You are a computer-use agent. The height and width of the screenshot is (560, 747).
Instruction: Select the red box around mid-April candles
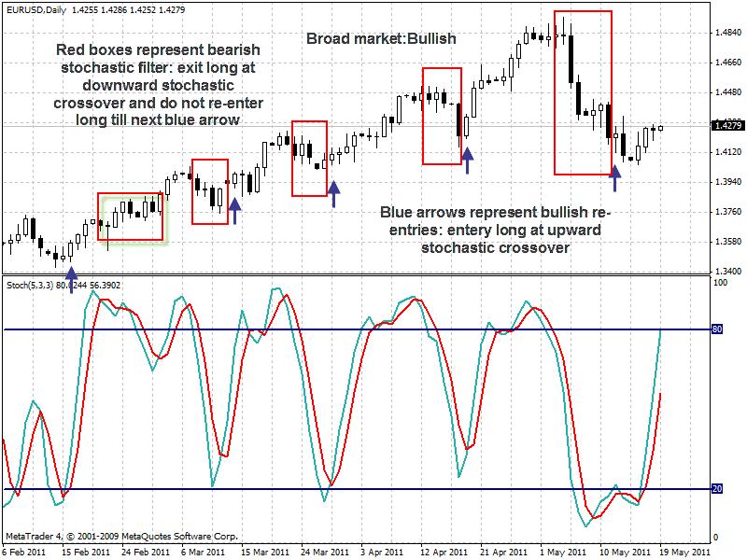[x=442, y=116]
